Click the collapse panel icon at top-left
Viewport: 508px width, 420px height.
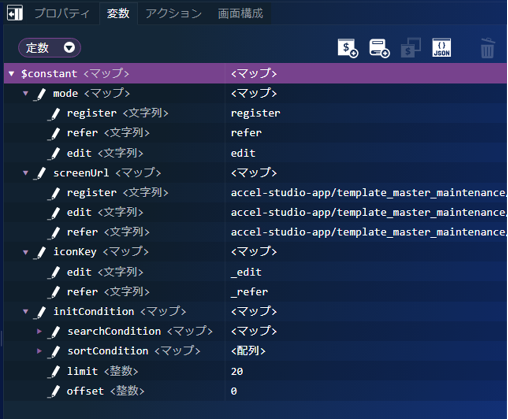(14, 13)
